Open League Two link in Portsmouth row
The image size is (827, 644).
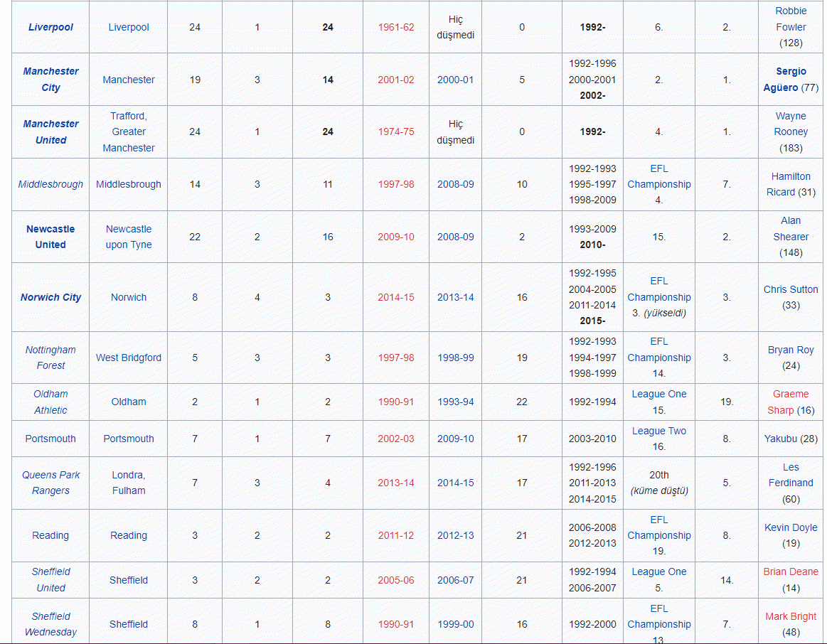pyautogui.click(x=659, y=431)
